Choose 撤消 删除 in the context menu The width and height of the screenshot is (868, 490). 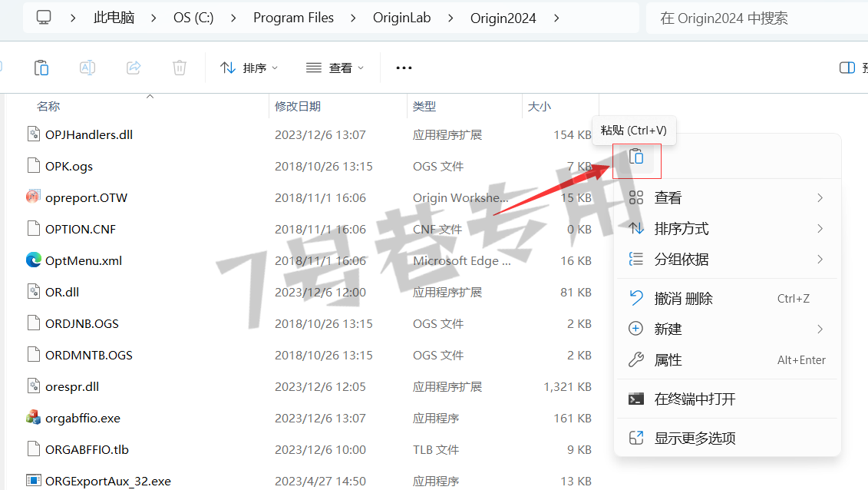pos(728,299)
